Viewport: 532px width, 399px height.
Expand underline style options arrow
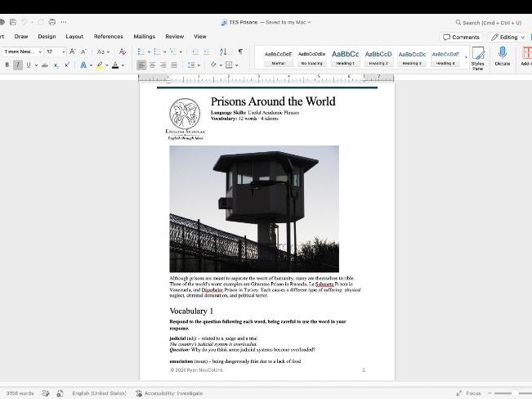36,65
